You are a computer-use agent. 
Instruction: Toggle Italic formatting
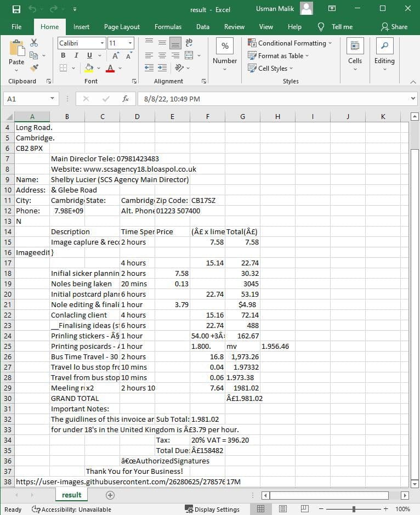coord(76,55)
